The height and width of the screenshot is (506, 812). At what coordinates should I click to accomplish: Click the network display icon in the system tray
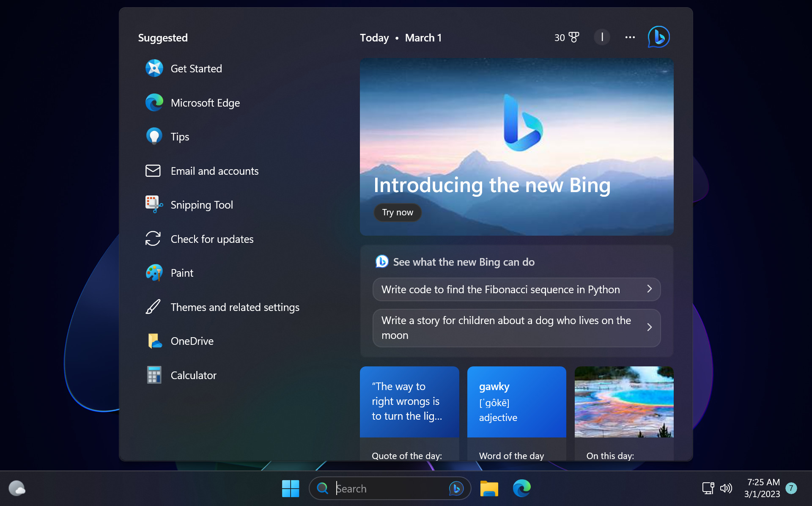tap(708, 488)
